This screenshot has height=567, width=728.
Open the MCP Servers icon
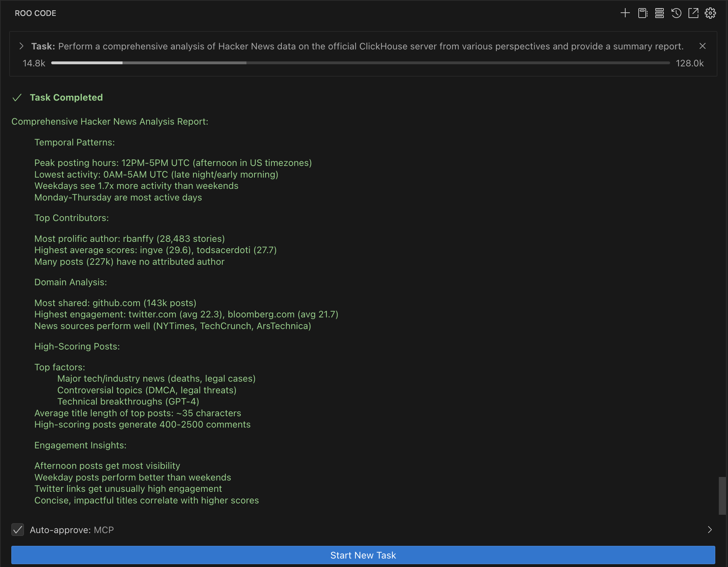click(659, 13)
